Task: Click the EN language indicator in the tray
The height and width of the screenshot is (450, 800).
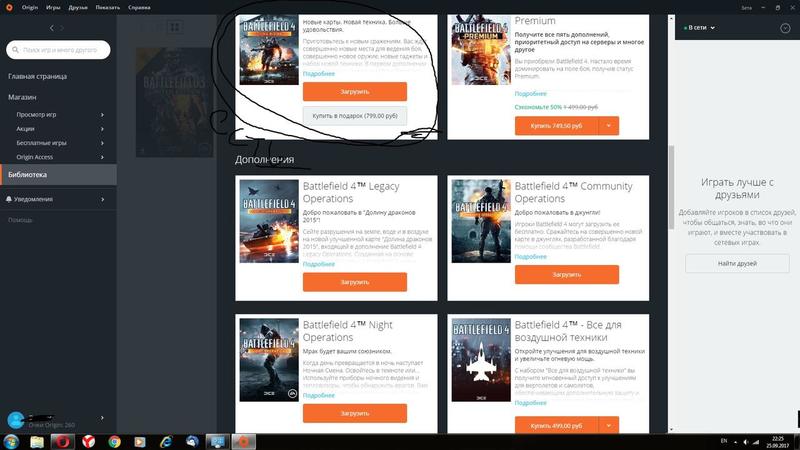Action: pyautogui.click(x=723, y=441)
